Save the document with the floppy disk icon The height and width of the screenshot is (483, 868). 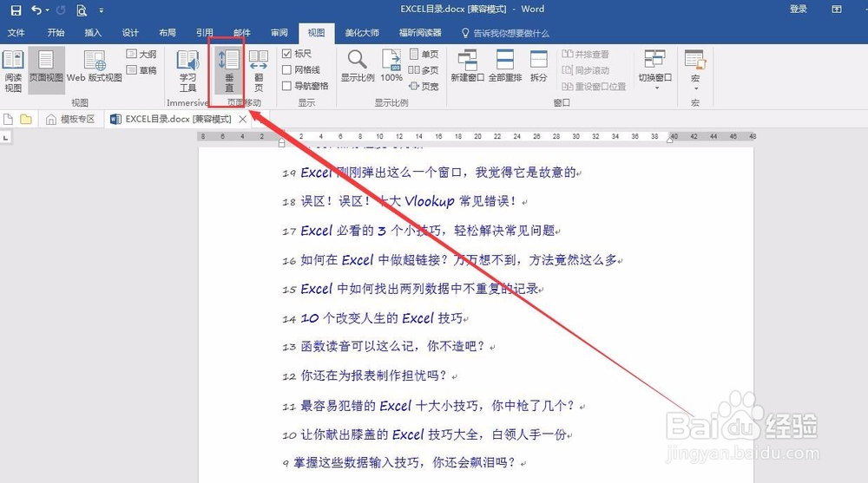tap(16, 10)
